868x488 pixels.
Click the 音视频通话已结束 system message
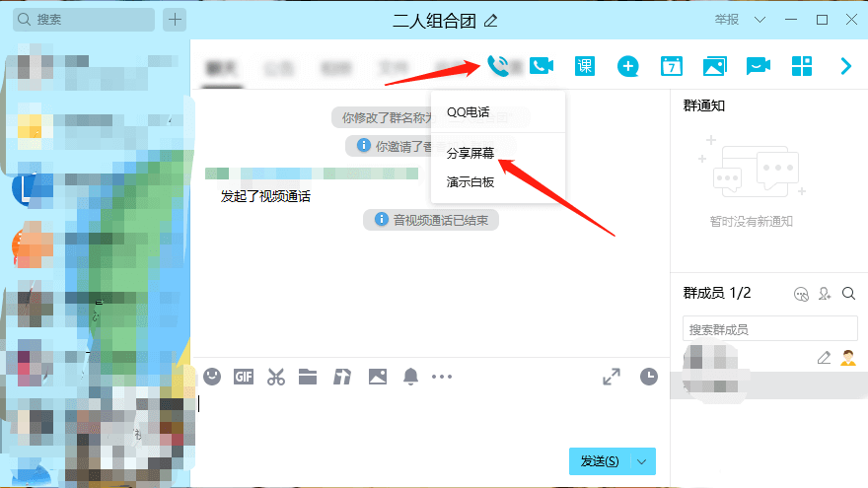(x=431, y=220)
